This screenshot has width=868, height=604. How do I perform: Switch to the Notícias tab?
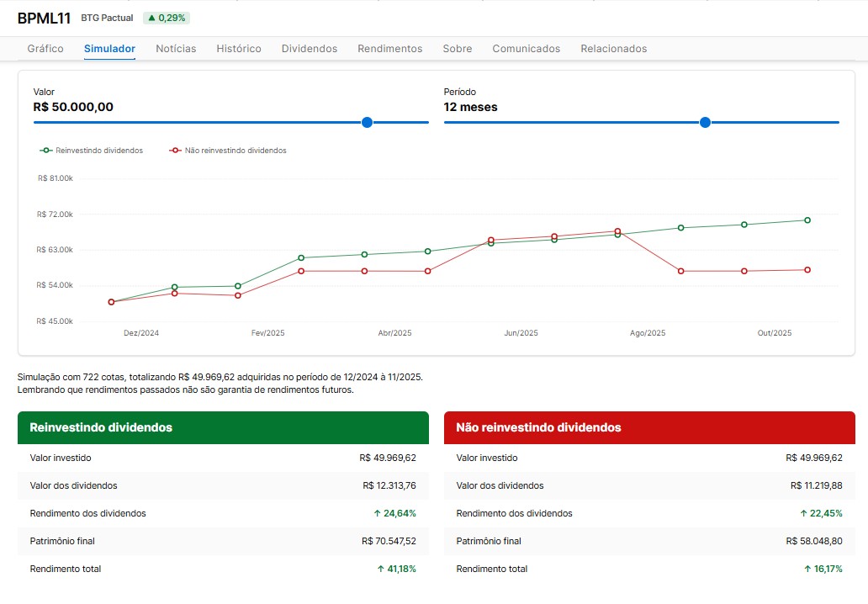click(176, 49)
